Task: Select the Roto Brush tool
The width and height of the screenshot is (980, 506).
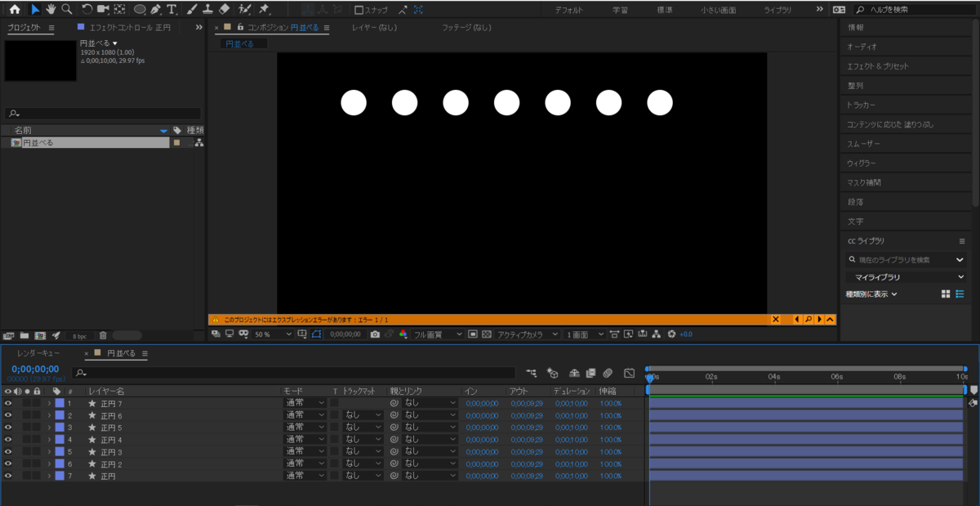Action: click(x=245, y=10)
